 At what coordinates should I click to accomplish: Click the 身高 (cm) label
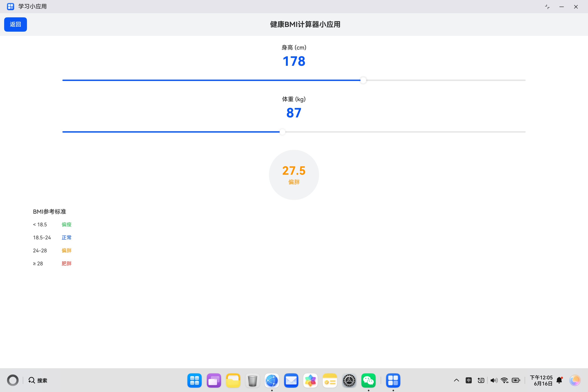[x=294, y=47]
